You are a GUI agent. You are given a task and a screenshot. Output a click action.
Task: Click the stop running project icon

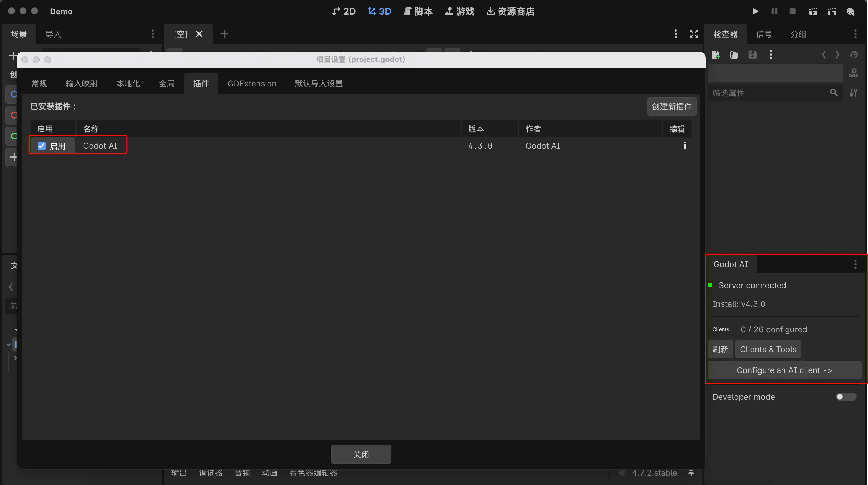click(793, 11)
